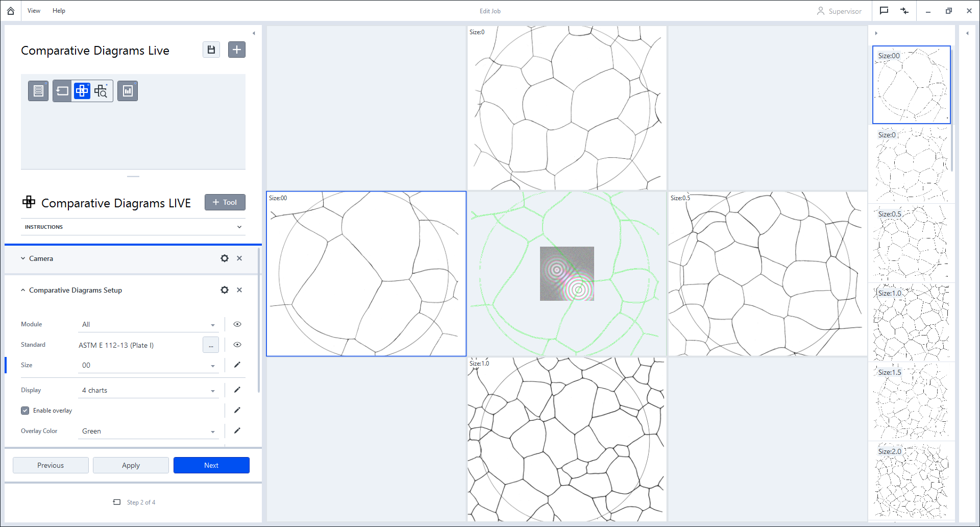Image resolution: width=980 pixels, height=527 pixels.
Task: Click the Next button
Action: (x=211, y=465)
